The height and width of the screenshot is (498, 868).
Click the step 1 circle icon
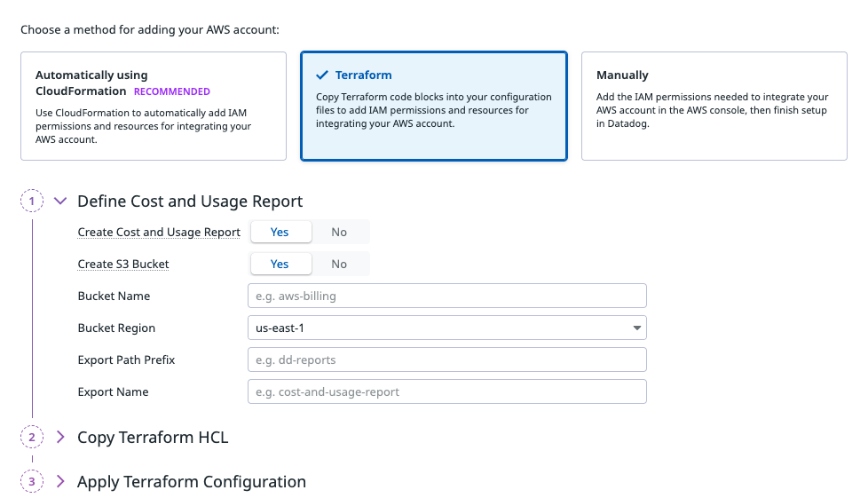click(x=32, y=202)
